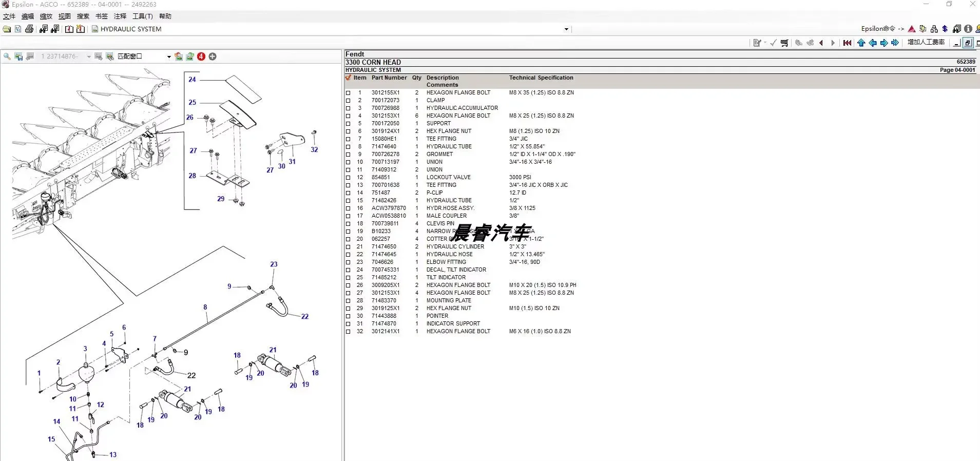
Task: Click the Technical Specification column header
Action: pyautogui.click(x=541, y=78)
